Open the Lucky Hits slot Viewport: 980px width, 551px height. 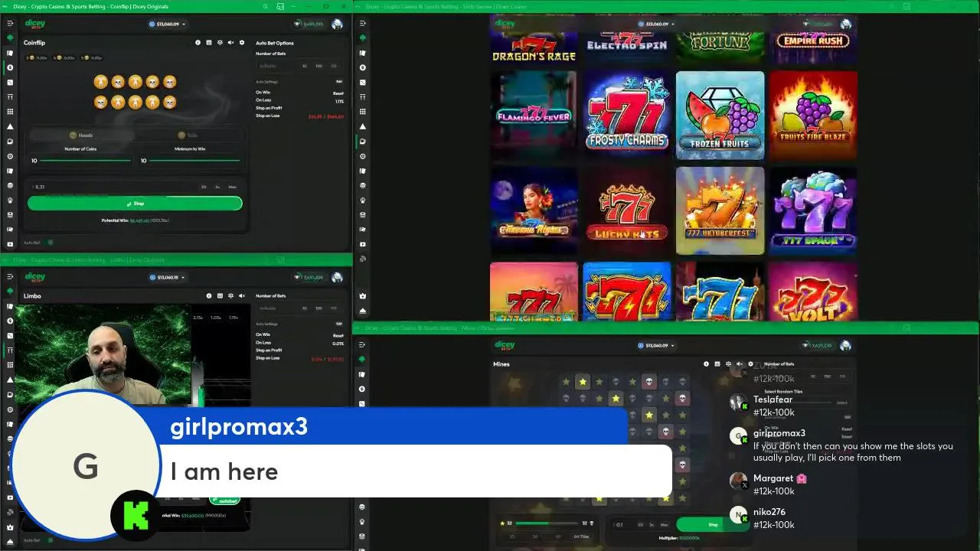pyautogui.click(x=627, y=211)
